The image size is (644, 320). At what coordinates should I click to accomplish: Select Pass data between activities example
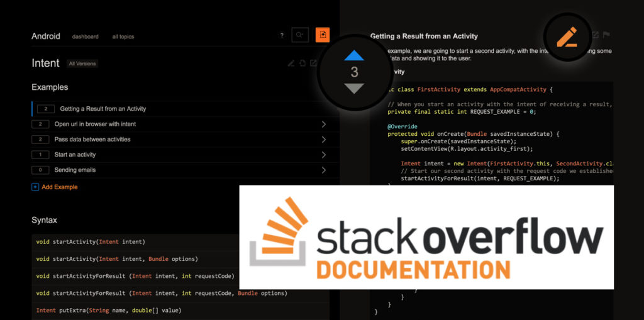pos(92,140)
